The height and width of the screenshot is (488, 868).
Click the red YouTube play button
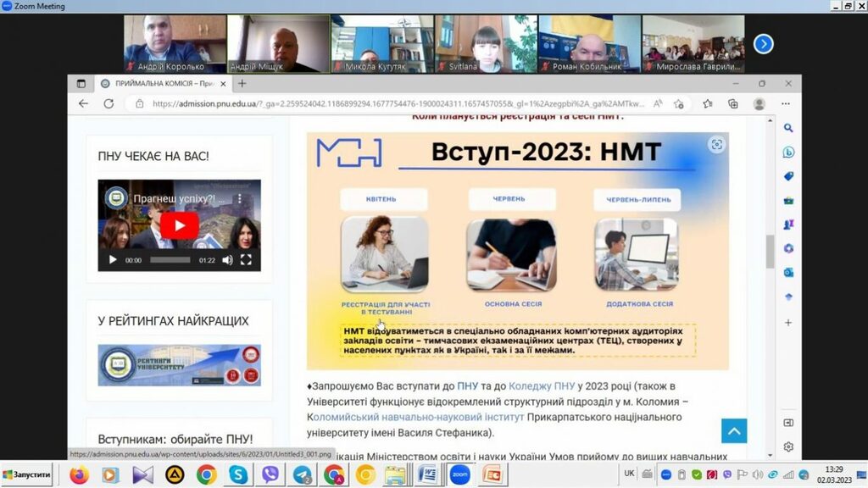point(180,225)
